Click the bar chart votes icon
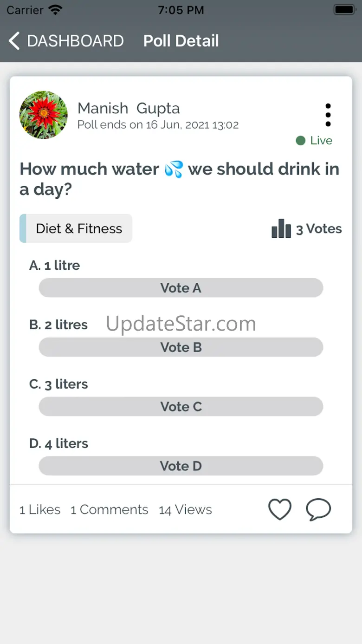362x644 pixels. point(281,228)
